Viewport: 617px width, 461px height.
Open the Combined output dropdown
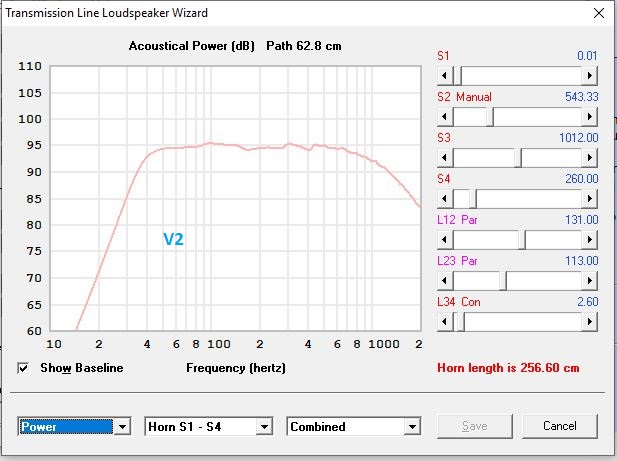412,427
